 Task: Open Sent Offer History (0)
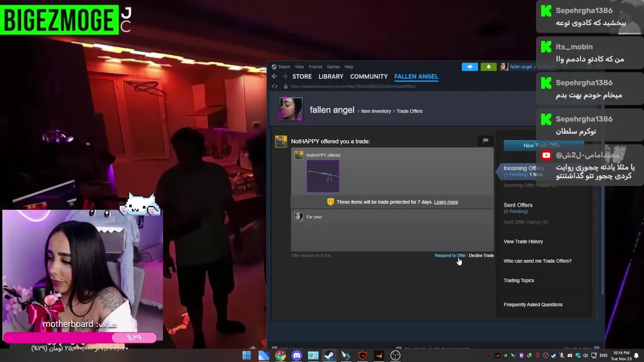click(x=526, y=222)
